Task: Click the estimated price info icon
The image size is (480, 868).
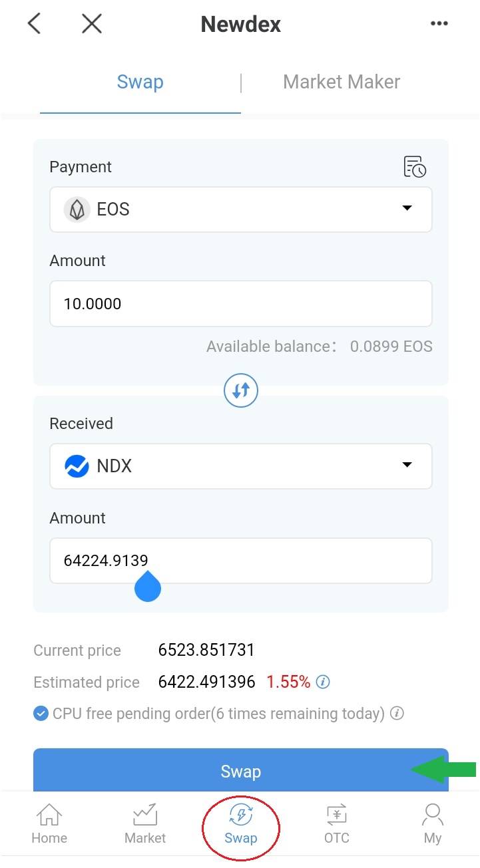Action: (x=324, y=682)
